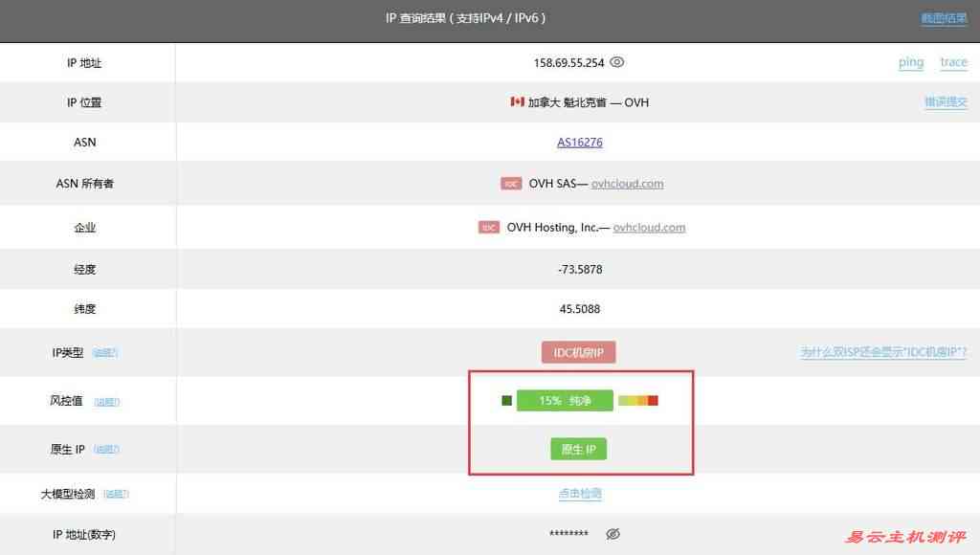Open the 原生 IP explanation link
This screenshot has width=980, height=555.
pos(106,449)
